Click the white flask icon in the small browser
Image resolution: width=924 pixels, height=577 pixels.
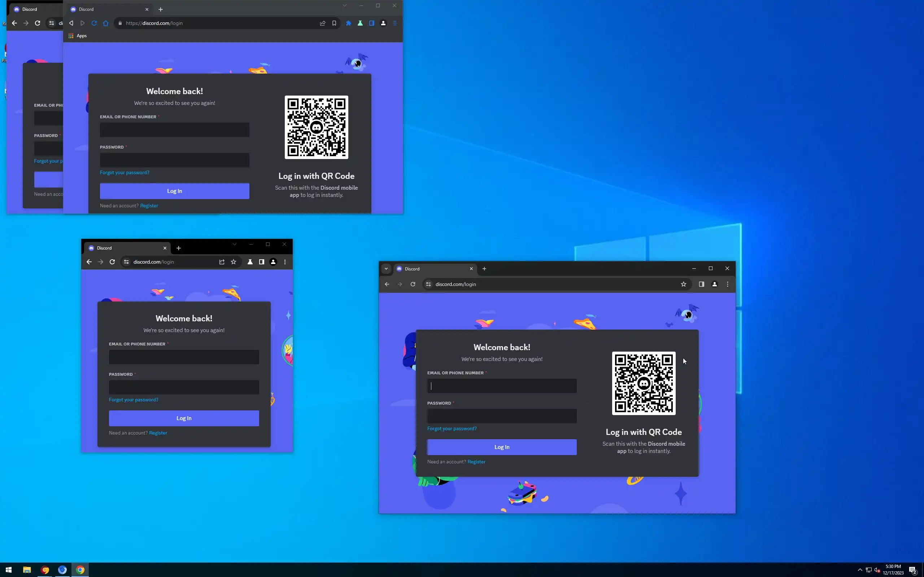click(250, 262)
